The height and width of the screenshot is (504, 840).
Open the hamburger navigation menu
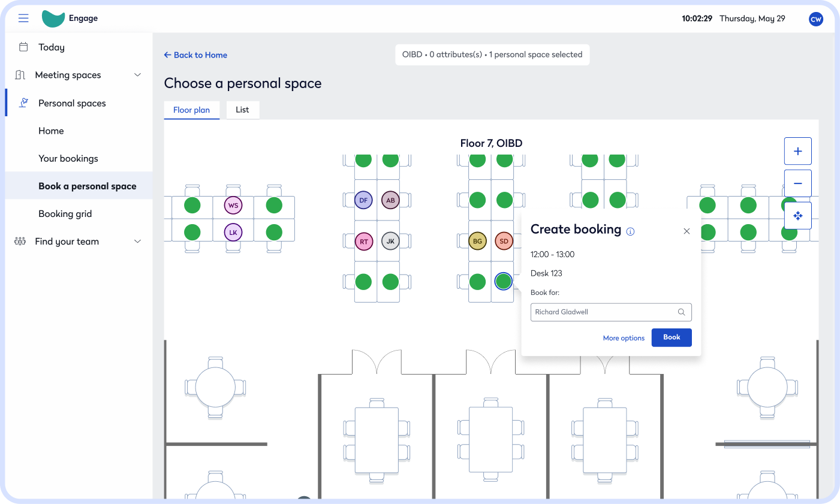click(x=23, y=18)
